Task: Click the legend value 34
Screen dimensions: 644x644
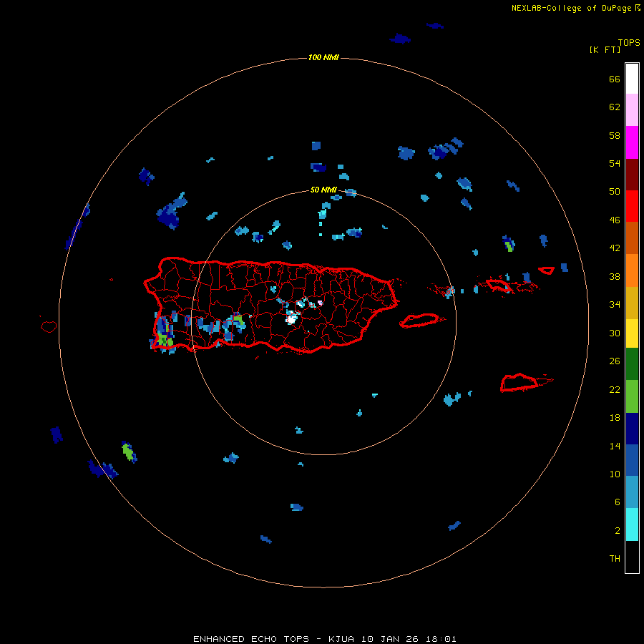Action: (x=615, y=304)
